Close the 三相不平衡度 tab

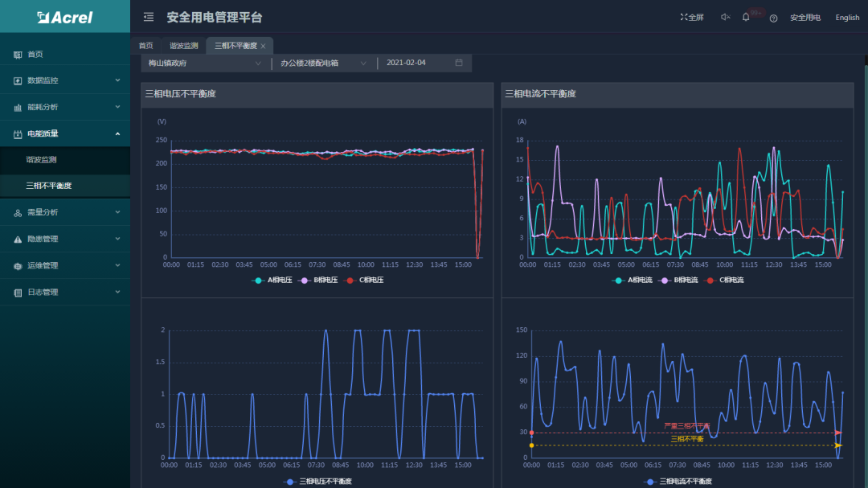(263, 47)
